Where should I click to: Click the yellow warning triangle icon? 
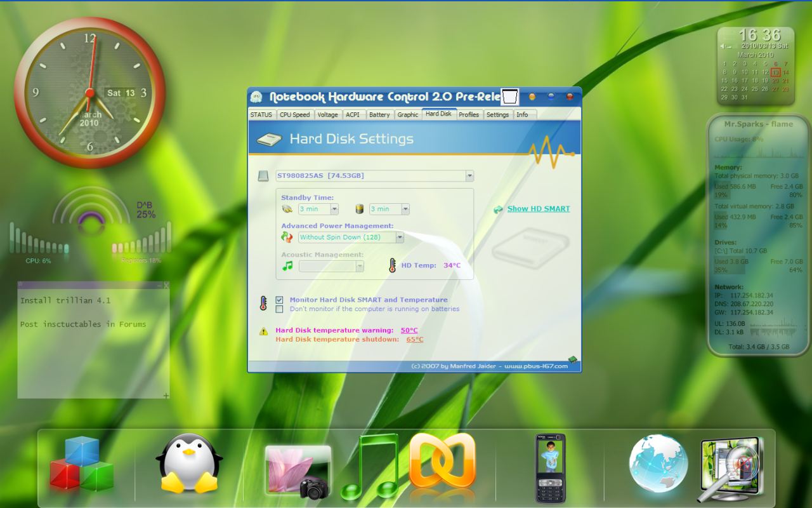coord(263,331)
